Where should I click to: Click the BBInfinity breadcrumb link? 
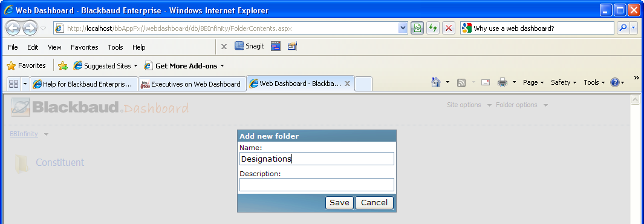(24, 134)
